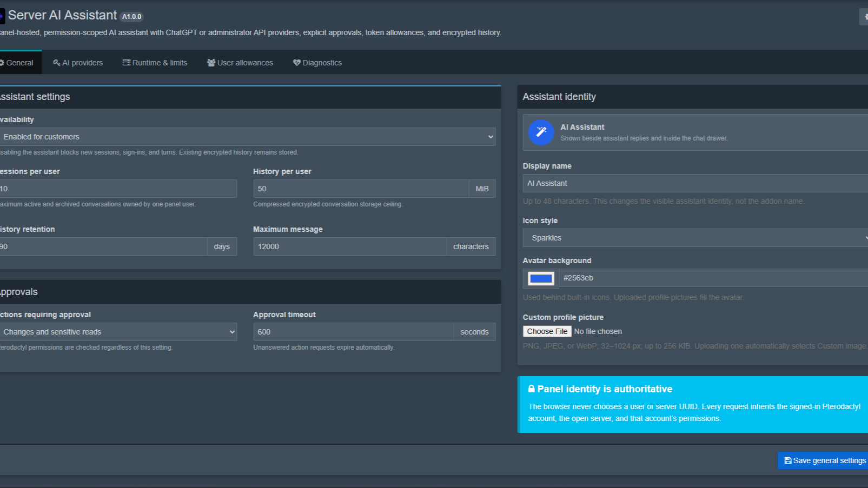
Task: Click the seconds unit label
Action: click(x=474, y=332)
